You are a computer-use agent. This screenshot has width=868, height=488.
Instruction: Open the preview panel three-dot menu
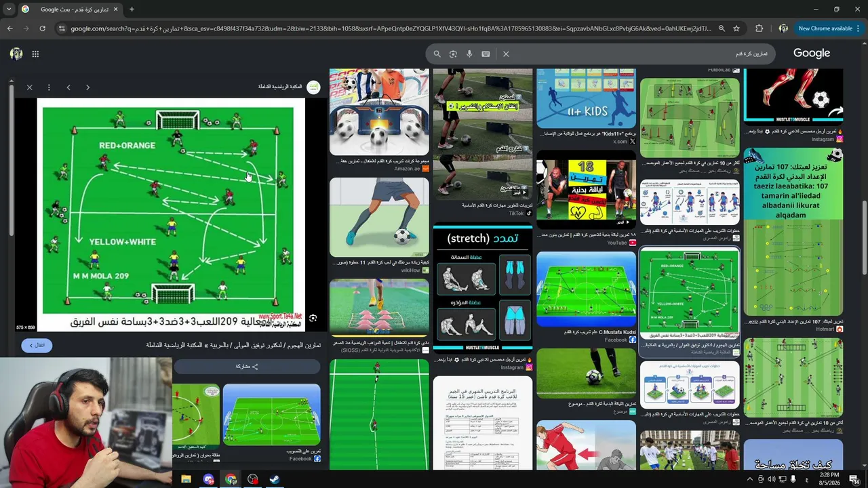[49, 87]
